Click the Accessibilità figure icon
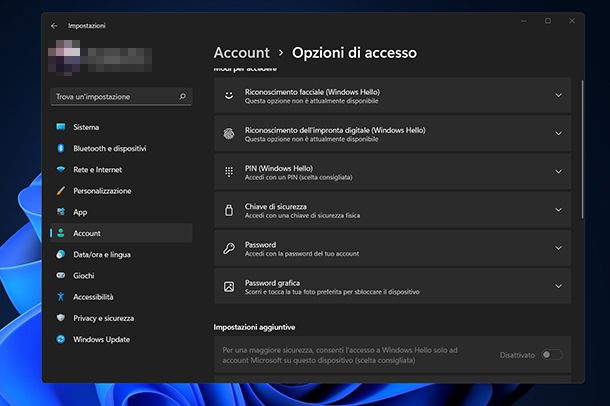Viewport: 610px width, 406px height. click(61, 297)
